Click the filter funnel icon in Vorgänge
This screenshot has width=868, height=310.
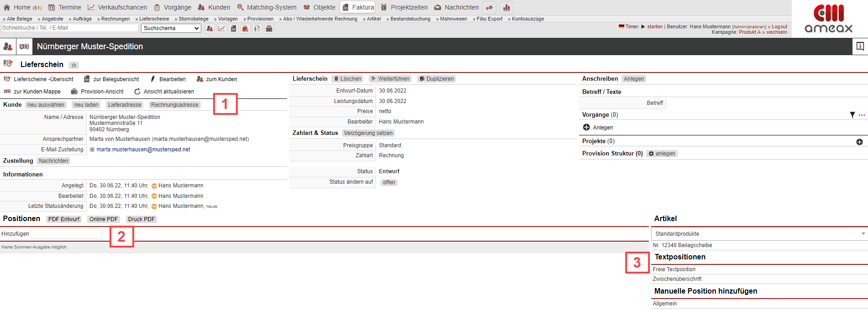pyautogui.click(x=852, y=115)
